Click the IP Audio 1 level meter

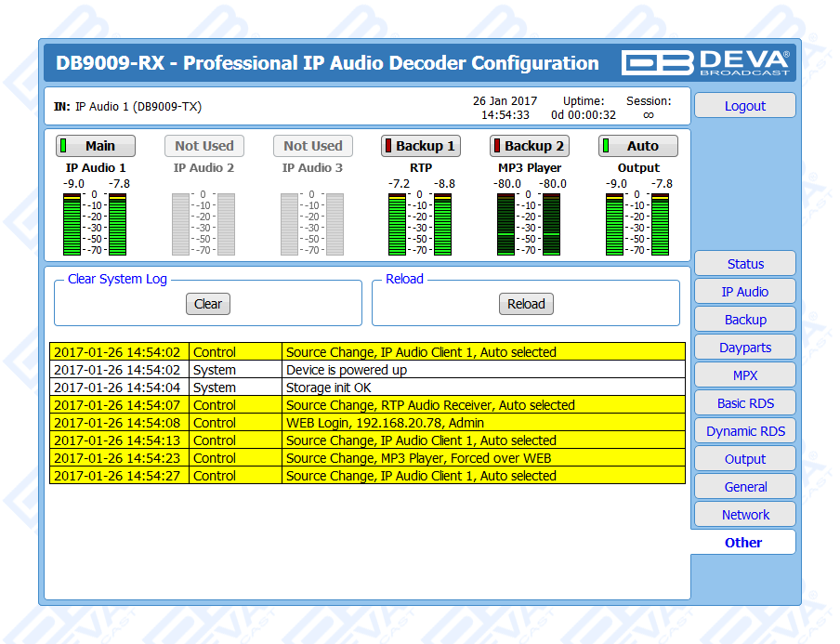click(96, 223)
